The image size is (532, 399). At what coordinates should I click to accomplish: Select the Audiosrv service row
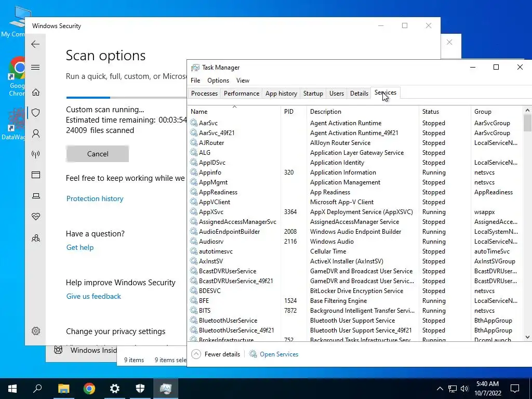pos(356,242)
